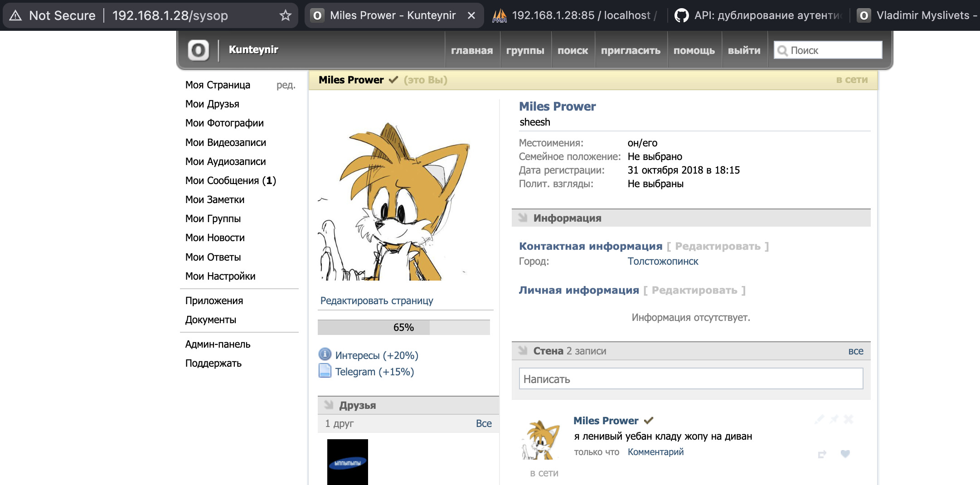Open поиск in the top navigation
The image size is (980, 485).
click(573, 50)
